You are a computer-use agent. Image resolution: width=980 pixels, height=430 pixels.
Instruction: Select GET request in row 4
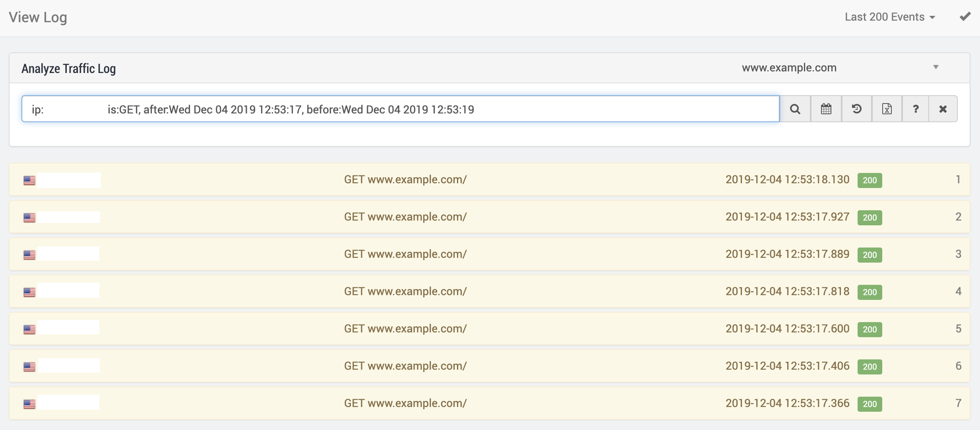(405, 291)
